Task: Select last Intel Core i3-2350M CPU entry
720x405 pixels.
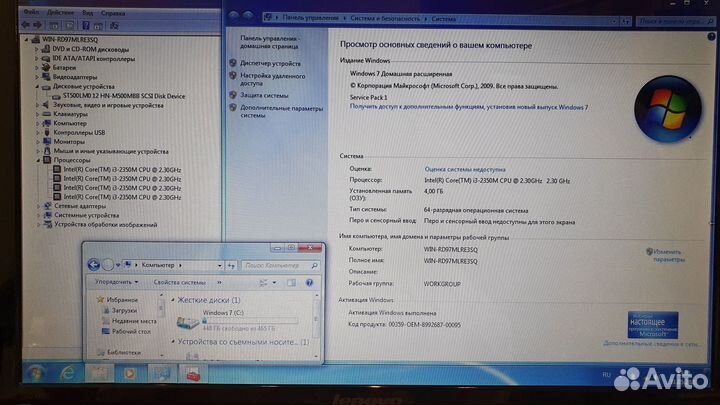Action: 122,197
